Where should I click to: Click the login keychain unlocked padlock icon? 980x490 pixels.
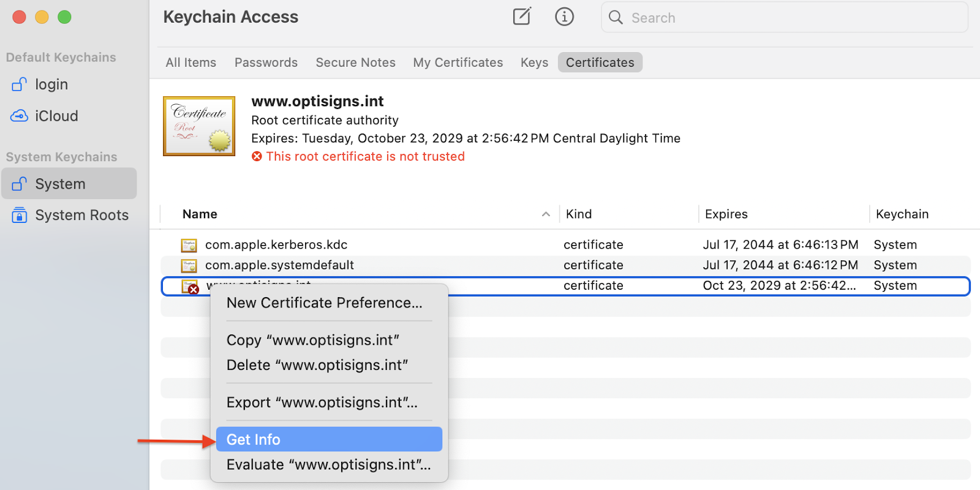[20, 84]
